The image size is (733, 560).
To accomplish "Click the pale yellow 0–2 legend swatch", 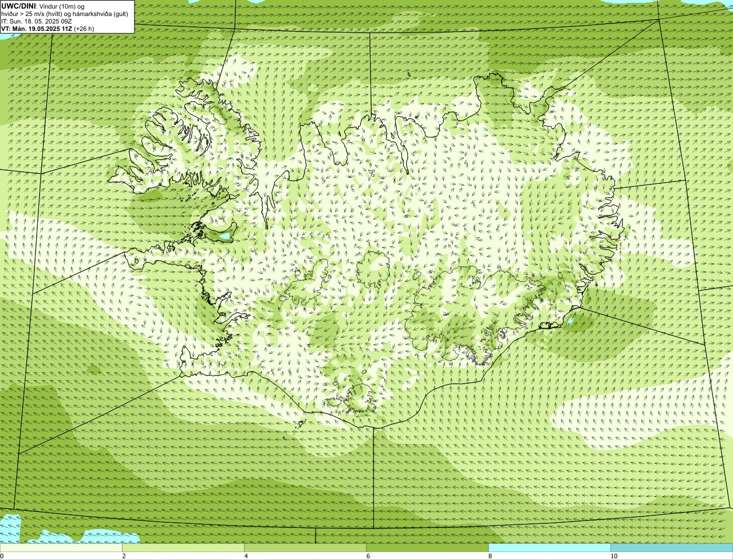I will [61, 548].
